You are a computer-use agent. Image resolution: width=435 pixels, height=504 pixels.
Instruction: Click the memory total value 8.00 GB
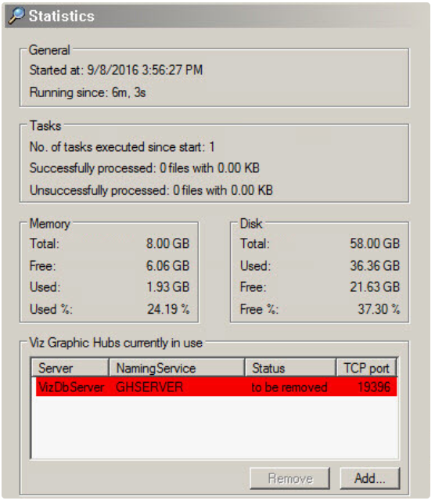tap(167, 243)
